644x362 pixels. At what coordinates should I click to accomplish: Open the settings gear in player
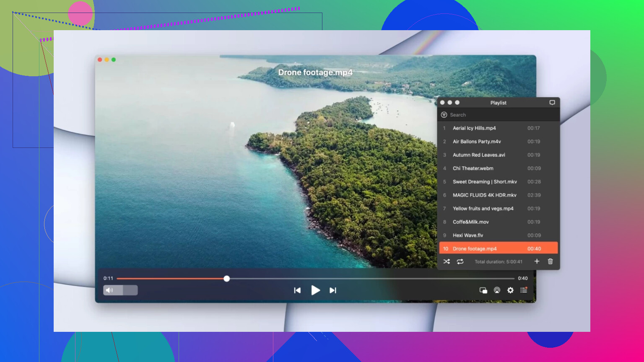[x=510, y=290]
